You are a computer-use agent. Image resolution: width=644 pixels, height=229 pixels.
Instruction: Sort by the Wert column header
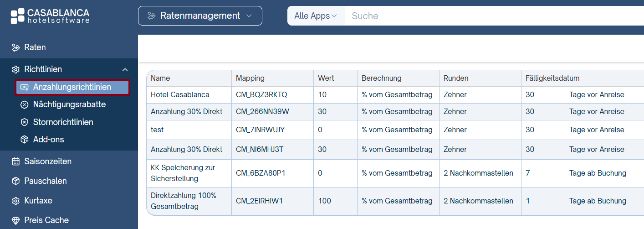[326, 78]
